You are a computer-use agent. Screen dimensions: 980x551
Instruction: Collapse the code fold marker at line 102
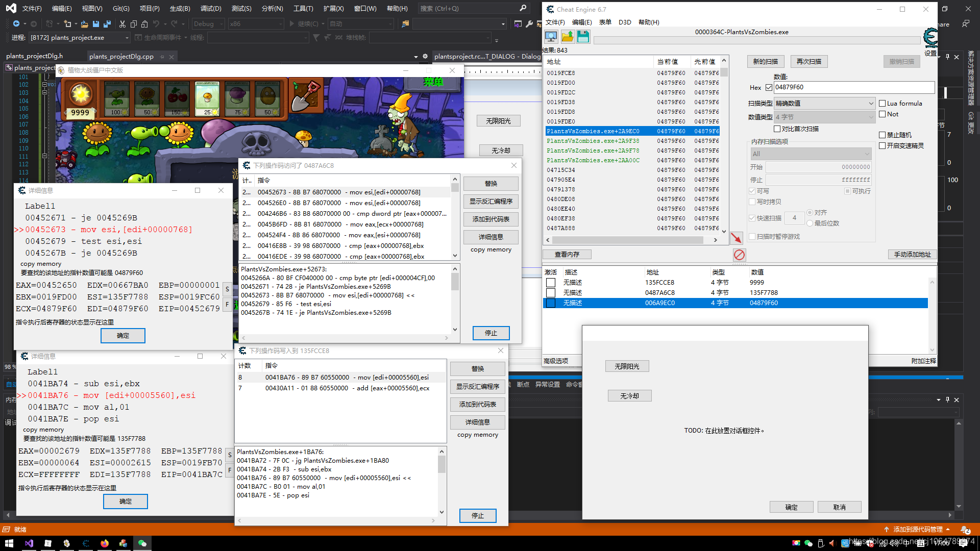[44, 85]
